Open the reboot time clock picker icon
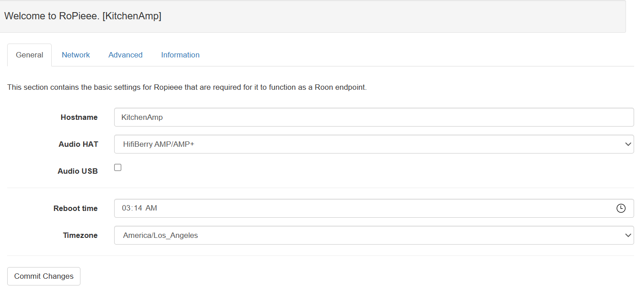Image resolution: width=644 pixels, height=294 pixels. coord(621,208)
